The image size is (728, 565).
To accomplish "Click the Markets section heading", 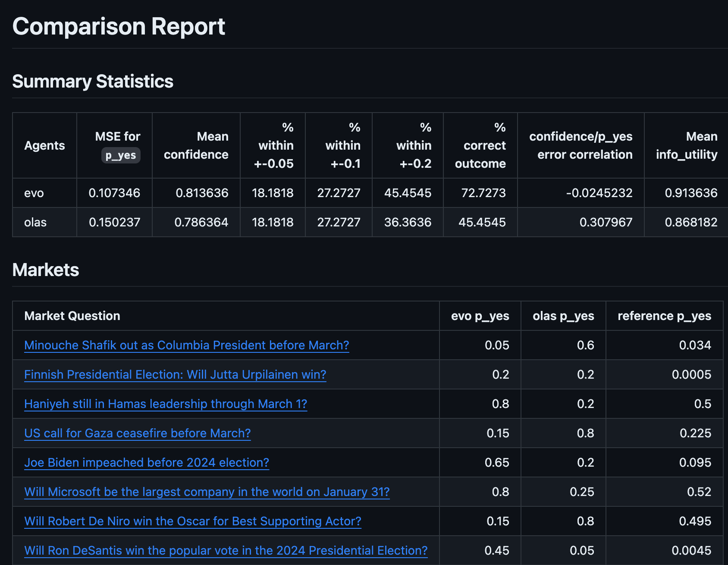I will coord(46,270).
